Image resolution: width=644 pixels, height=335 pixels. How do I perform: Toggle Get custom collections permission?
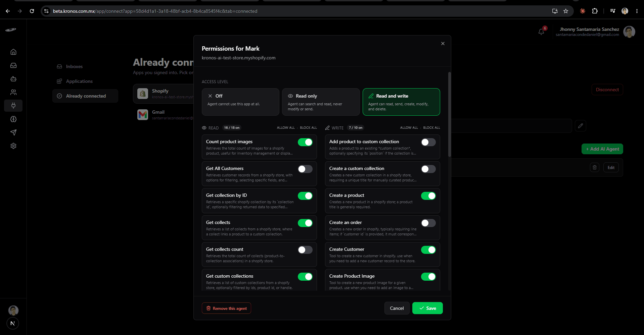pos(305,277)
